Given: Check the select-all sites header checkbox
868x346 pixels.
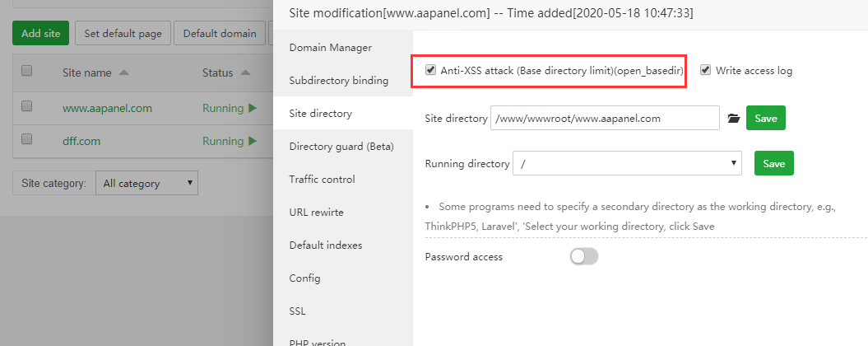Looking at the screenshot, I should [x=26, y=72].
